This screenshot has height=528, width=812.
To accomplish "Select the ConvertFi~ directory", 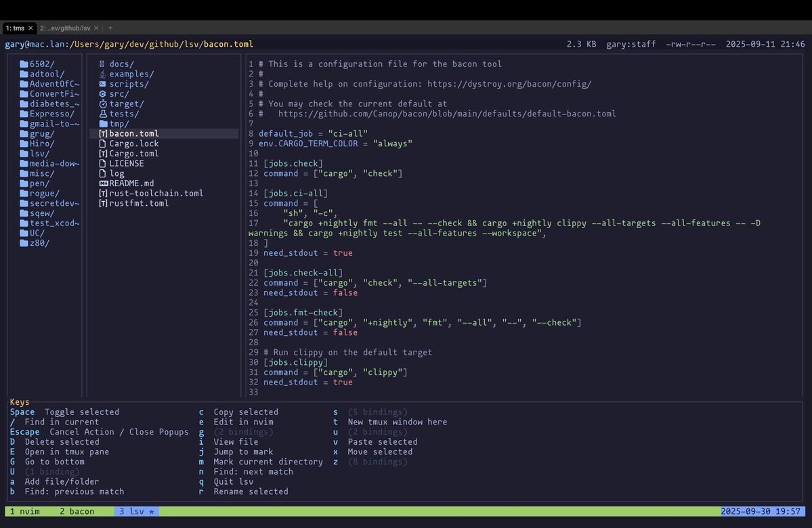I will point(49,93).
